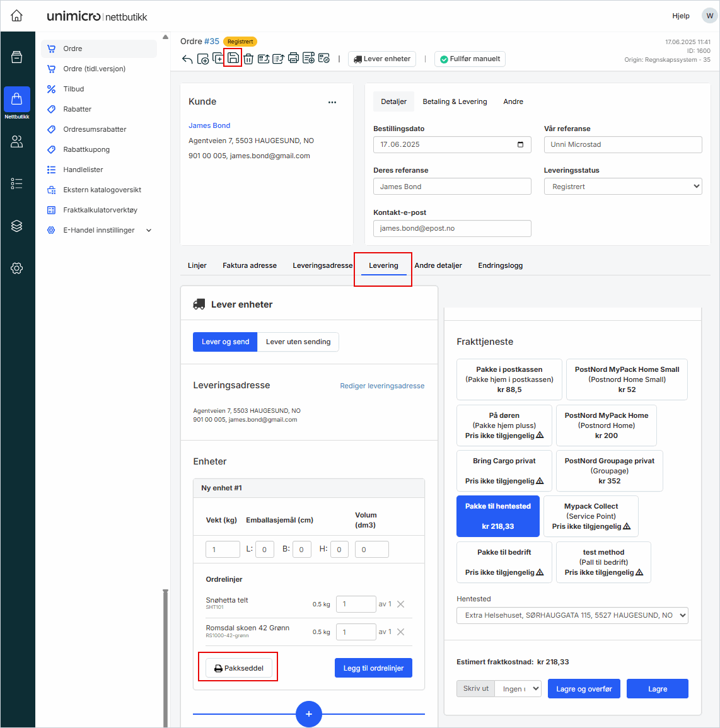720x728 pixels.
Task: Click the printer icon in order toolbar
Action: (293, 59)
